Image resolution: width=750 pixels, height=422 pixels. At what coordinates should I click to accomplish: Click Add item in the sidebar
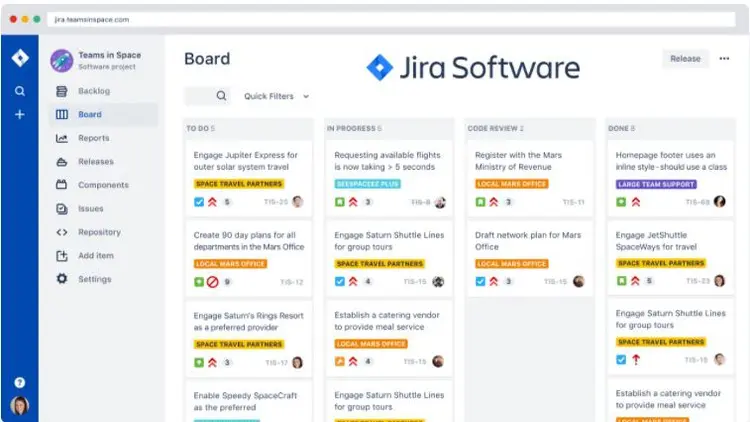[x=96, y=255]
